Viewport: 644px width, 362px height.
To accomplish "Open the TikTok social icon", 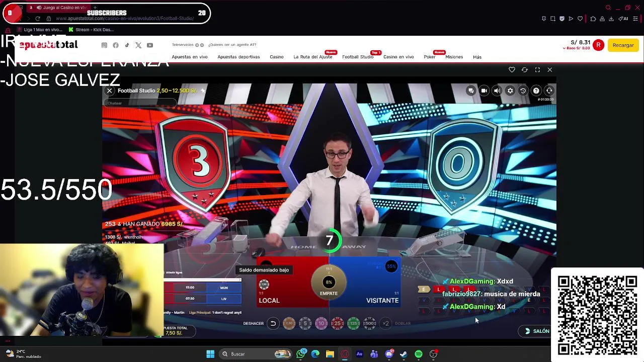I will [x=127, y=45].
